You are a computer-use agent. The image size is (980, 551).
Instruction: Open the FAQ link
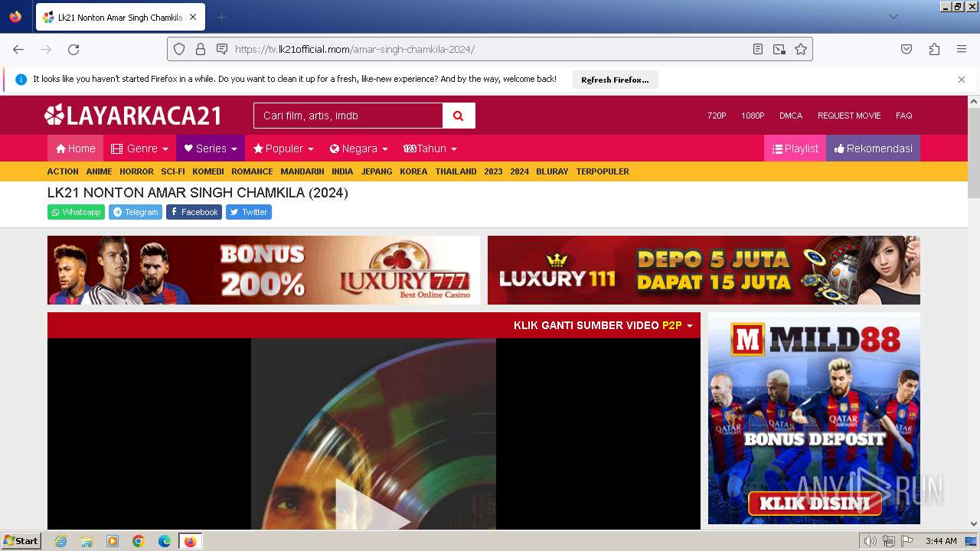coord(904,116)
